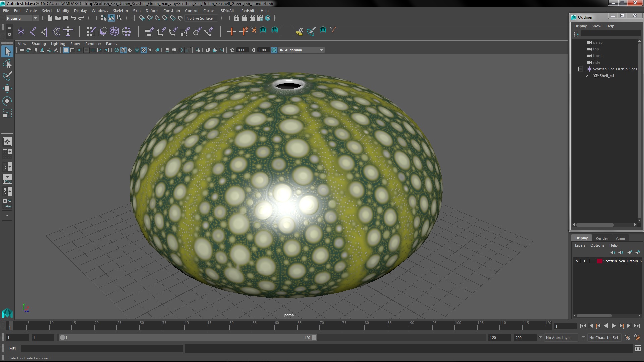Open the Skeleton menu
The height and width of the screenshot is (362, 644).
[120, 11]
